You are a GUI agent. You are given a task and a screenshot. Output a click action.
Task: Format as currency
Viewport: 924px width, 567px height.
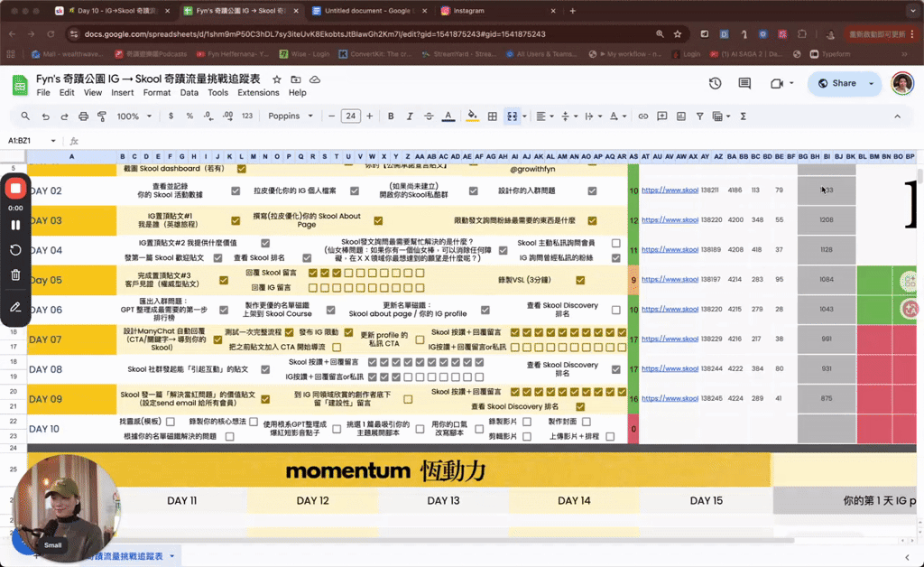click(x=171, y=116)
